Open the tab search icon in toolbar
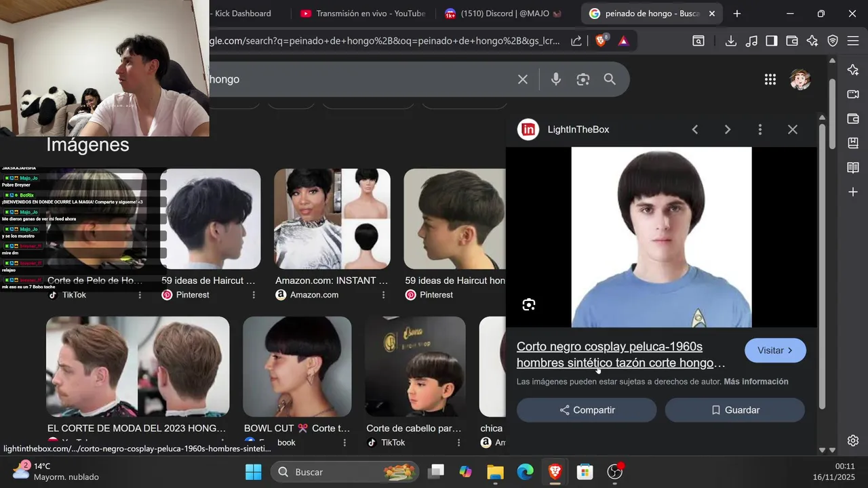 coord(698,41)
